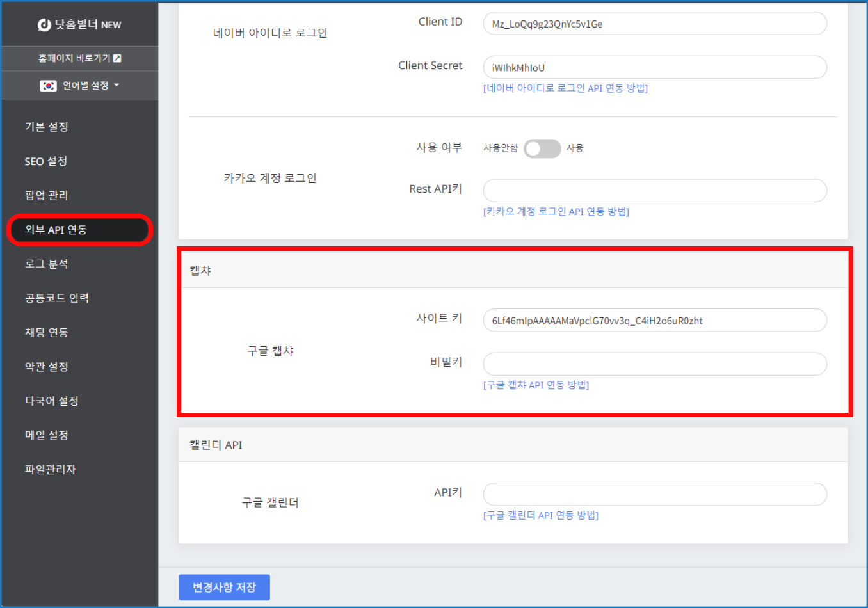This screenshot has width=868, height=608.
Task: Open 파일관리자 from the sidebar
Action: pos(51,469)
